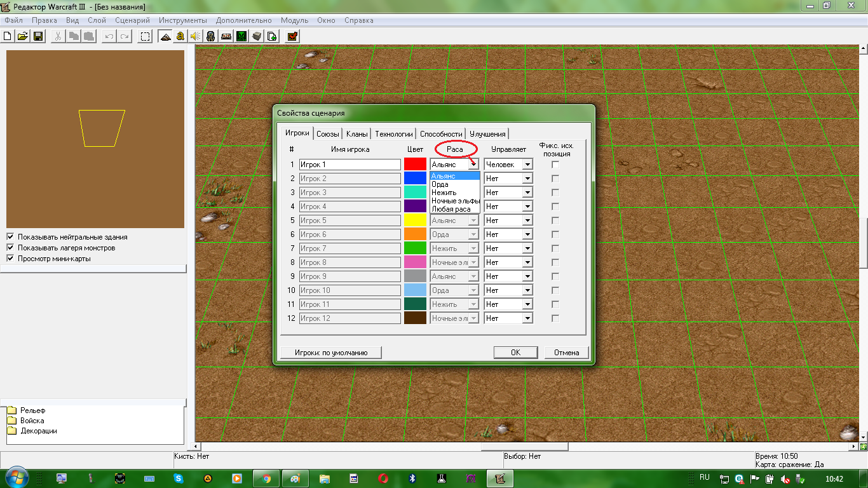Viewport: 868px width, 488px height.
Task: Click the Bluetooth icon in the taskbar
Action: coord(412,478)
